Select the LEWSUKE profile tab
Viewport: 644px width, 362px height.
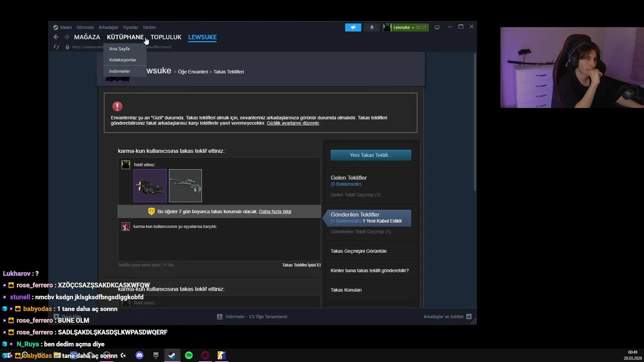tap(202, 37)
